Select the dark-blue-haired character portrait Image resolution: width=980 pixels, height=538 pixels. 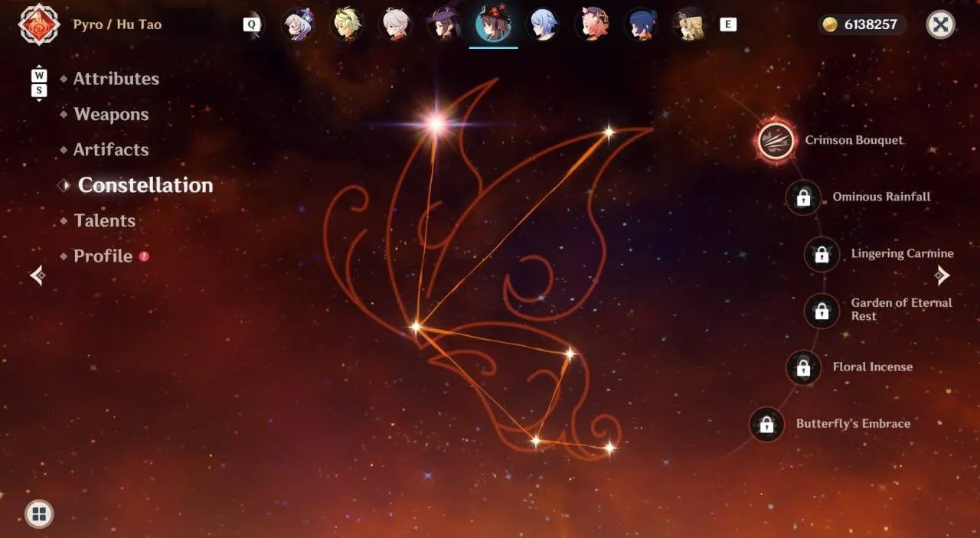tap(641, 24)
